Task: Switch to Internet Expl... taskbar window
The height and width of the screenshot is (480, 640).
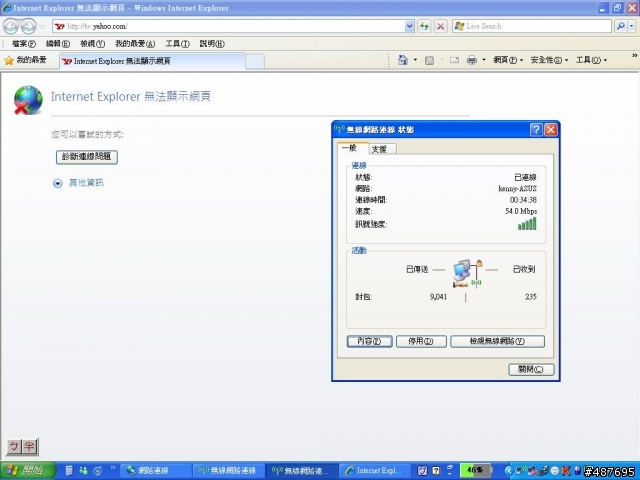Action: coord(374,471)
